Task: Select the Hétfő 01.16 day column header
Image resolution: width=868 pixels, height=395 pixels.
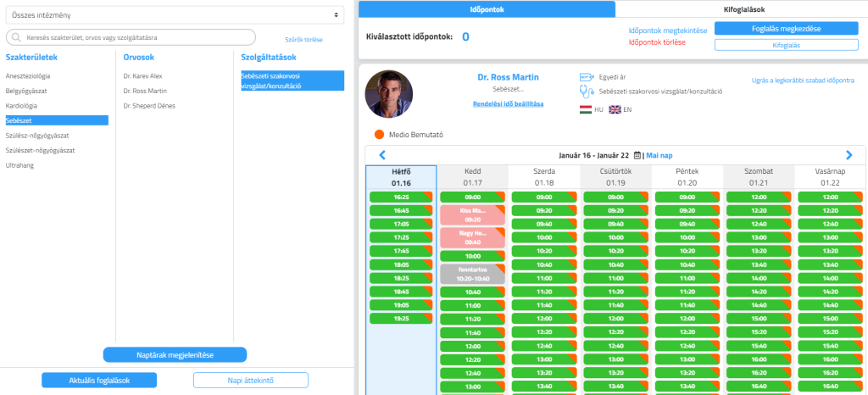Action: pyautogui.click(x=401, y=177)
